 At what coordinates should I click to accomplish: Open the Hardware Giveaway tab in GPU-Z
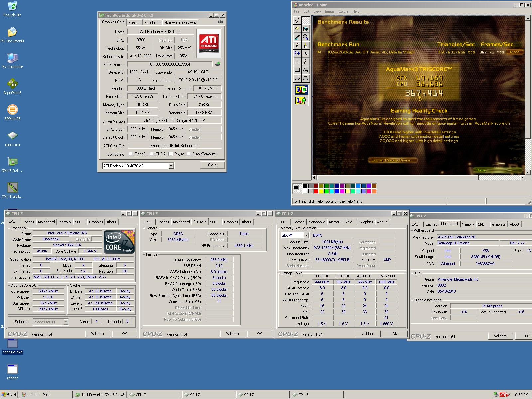[x=180, y=23]
